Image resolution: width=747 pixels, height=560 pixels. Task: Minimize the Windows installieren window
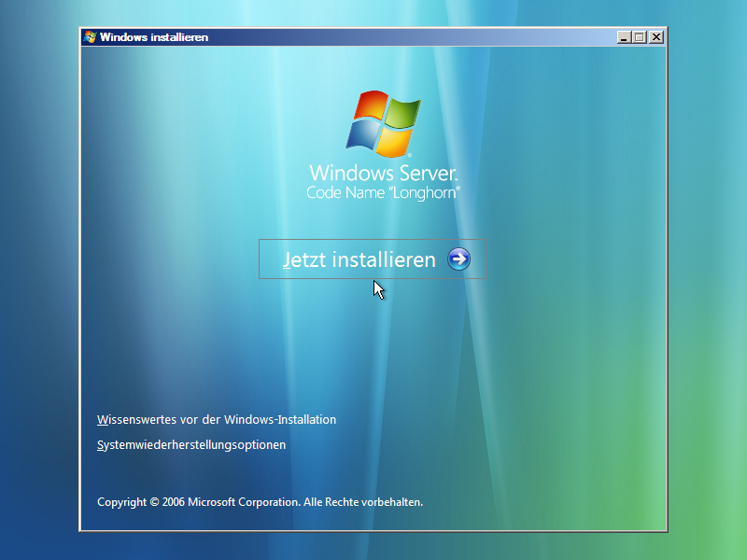pos(624,37)
